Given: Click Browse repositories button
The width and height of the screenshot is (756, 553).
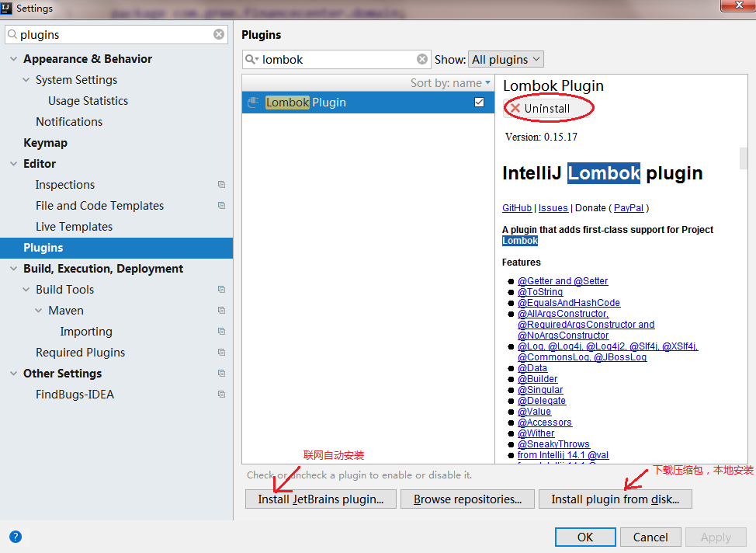Looking at the screenshot, I should click(467, 499).
